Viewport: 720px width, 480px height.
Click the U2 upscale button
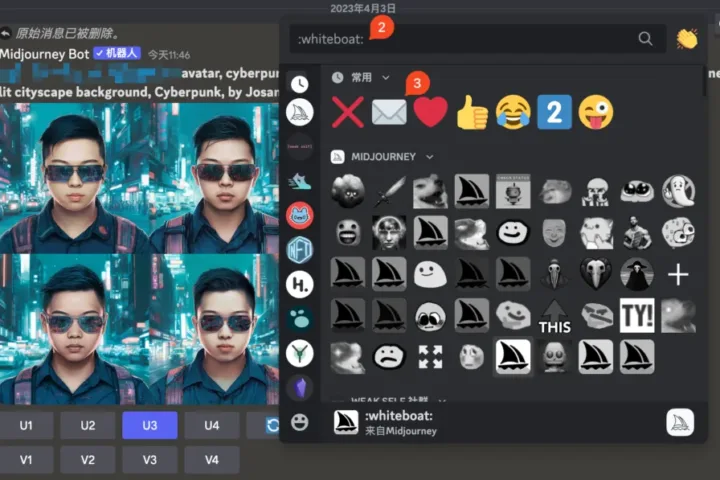pos(88,425)
